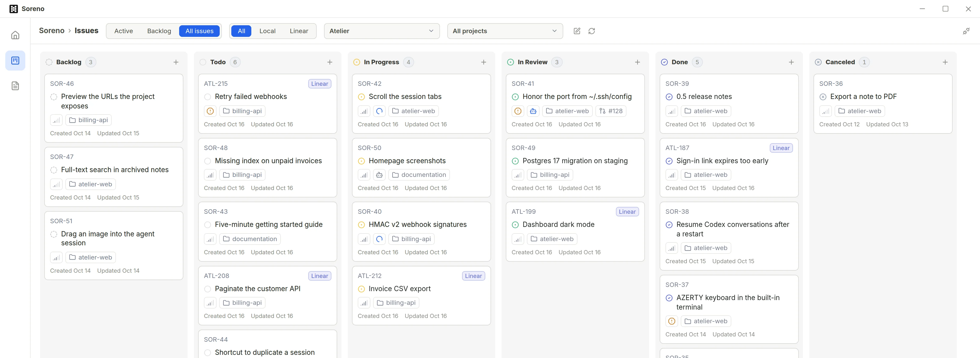Image resolution: width=980 pixels, height=358 pixels.
Task: Toggle status of Export a note to PDF
Action: [x=823, y=97]
